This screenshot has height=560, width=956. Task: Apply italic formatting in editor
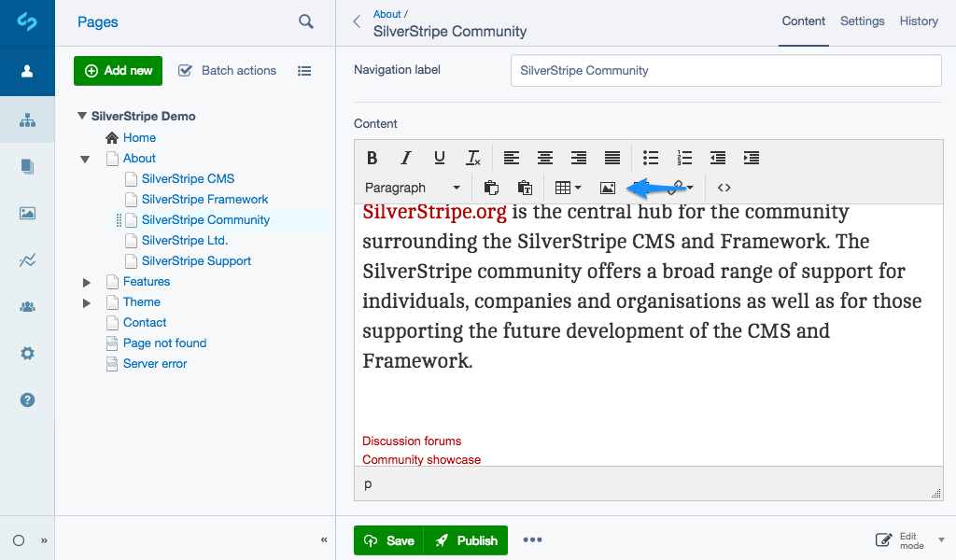[405, 158]
